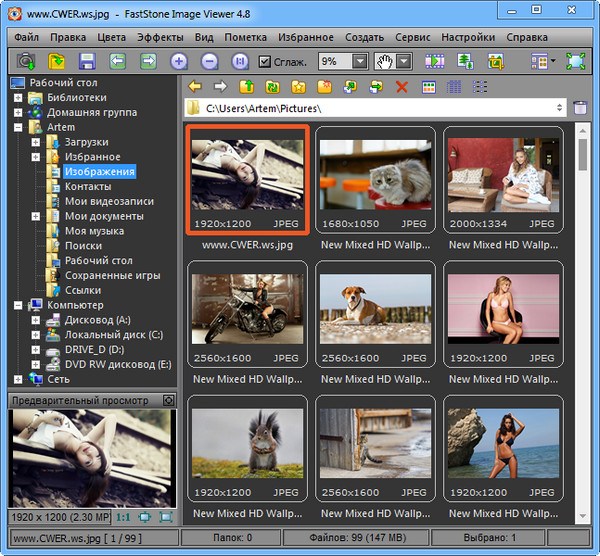Toggle the Сглаж. smoothing checkbox
Image resolution: width=600 pixels, height=556 pixels.
pos(265,62)
